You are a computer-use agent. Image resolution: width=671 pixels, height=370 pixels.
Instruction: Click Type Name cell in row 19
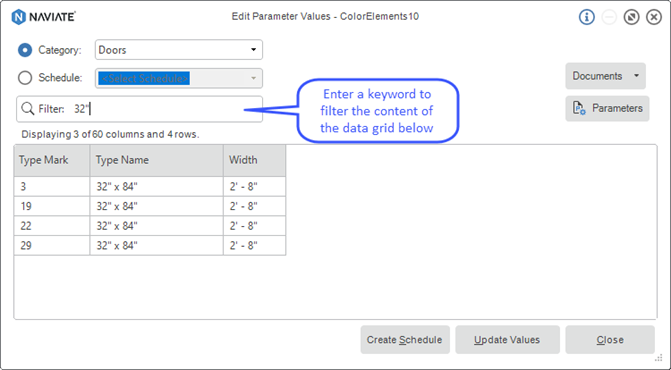point(157,206)
